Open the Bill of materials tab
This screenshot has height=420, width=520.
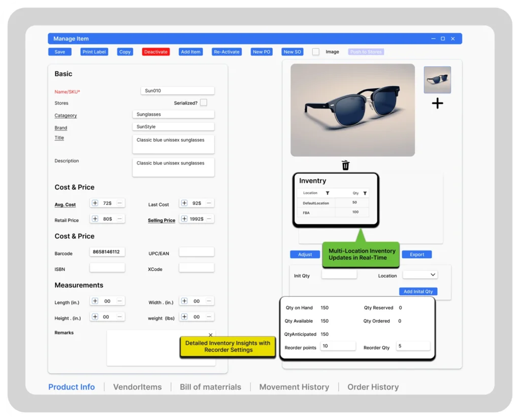coord(210,387)
